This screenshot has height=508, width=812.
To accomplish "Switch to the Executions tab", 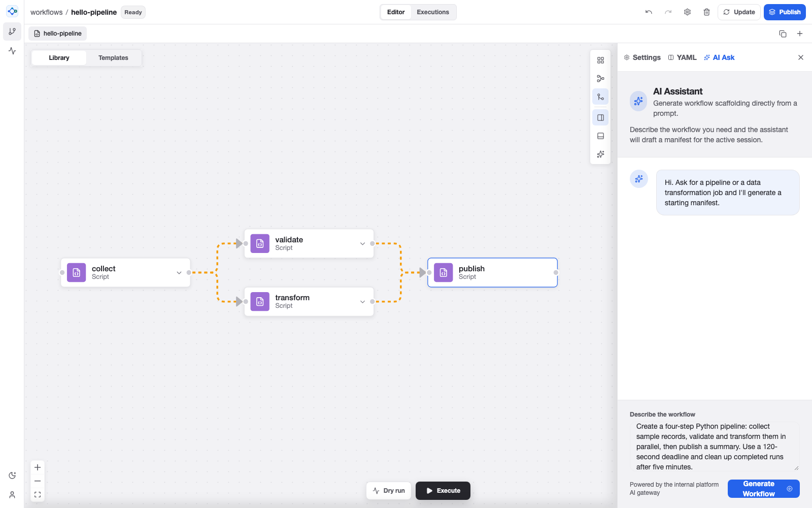I will 433,12.
